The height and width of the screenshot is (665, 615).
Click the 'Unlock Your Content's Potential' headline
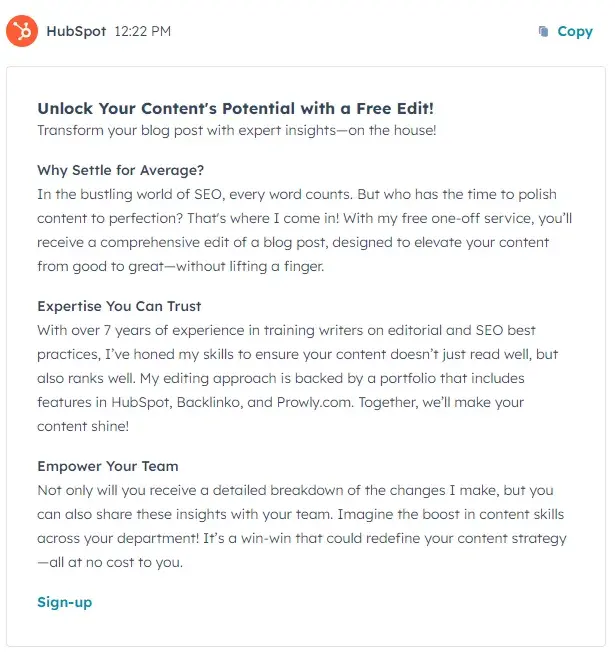coord(235,108)
